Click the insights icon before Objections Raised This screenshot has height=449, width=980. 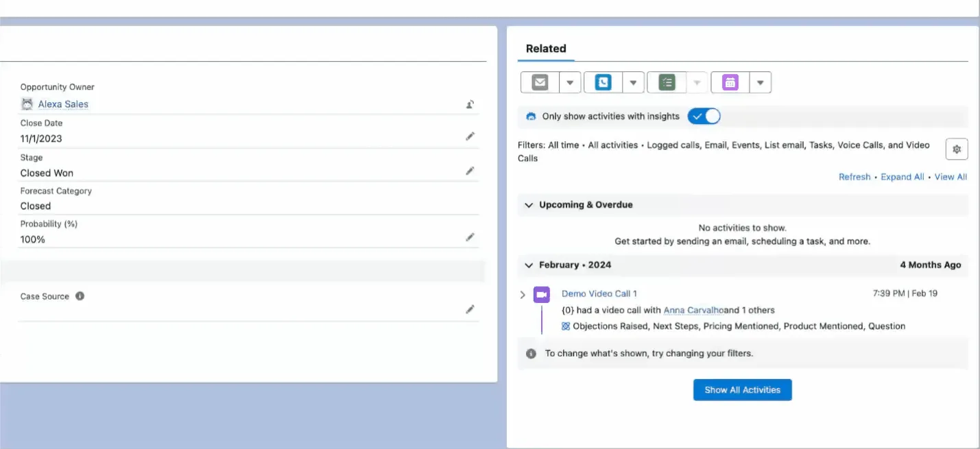point(566,326)
